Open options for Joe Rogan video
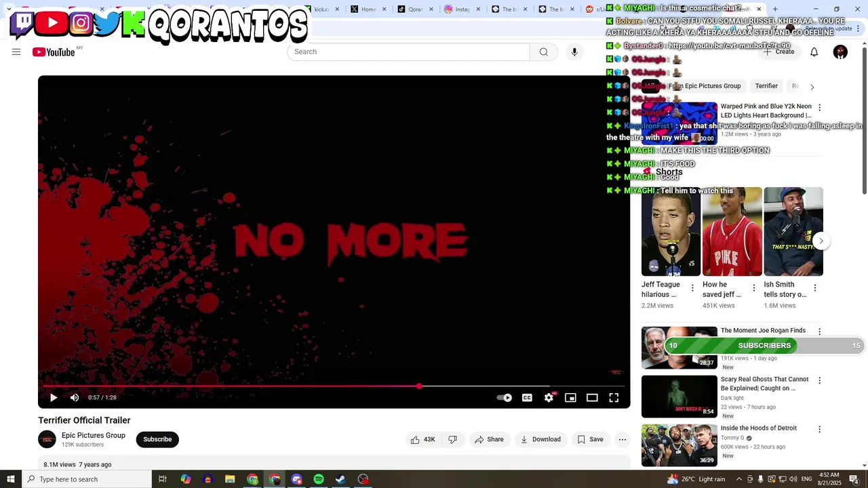 point(819,332)
